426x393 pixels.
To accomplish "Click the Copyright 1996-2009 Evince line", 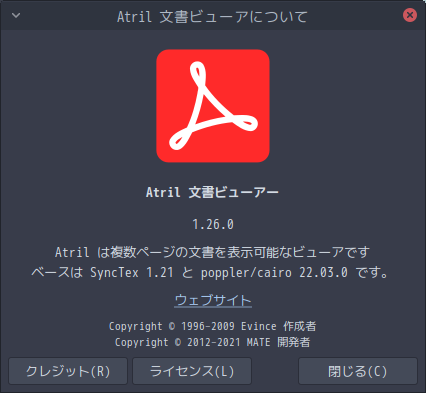I will pyautogui.click(x=213, y=326).
